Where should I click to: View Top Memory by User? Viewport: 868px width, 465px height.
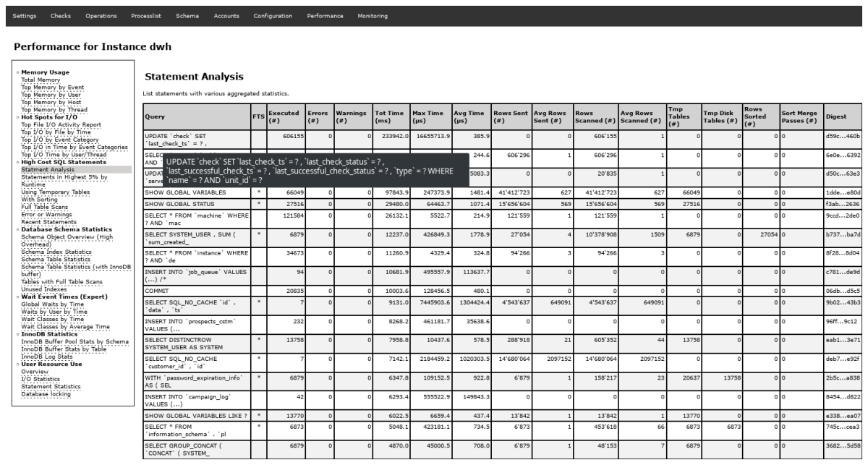point(51,94)
